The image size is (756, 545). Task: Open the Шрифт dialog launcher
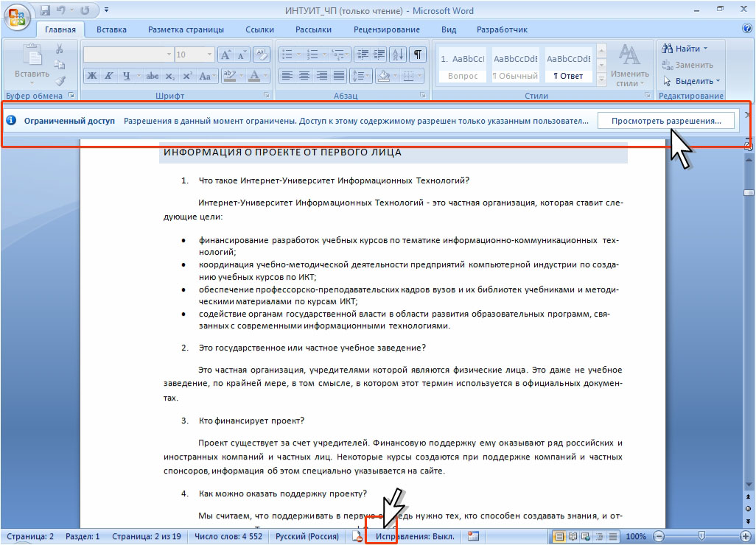point(267,96)
